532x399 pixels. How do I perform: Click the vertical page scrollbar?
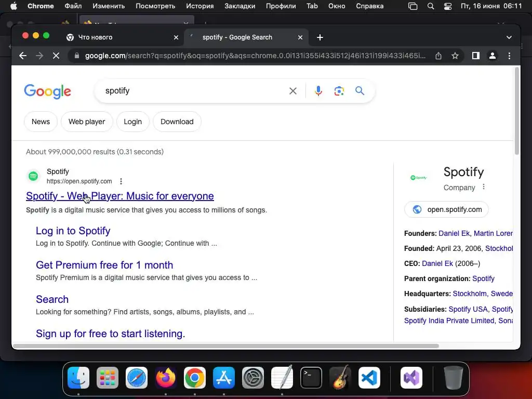pyautogui.click(x=517, y=111)
